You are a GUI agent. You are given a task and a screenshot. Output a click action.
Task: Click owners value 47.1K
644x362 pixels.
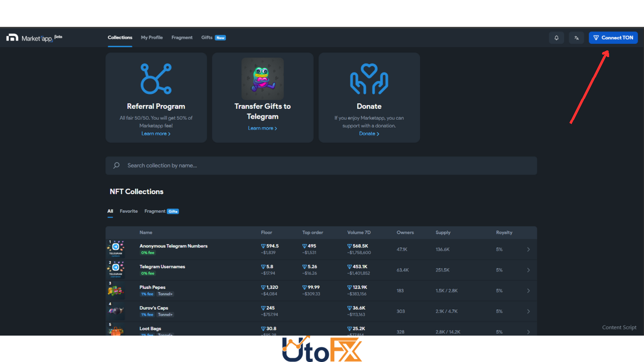click(402, 249)
